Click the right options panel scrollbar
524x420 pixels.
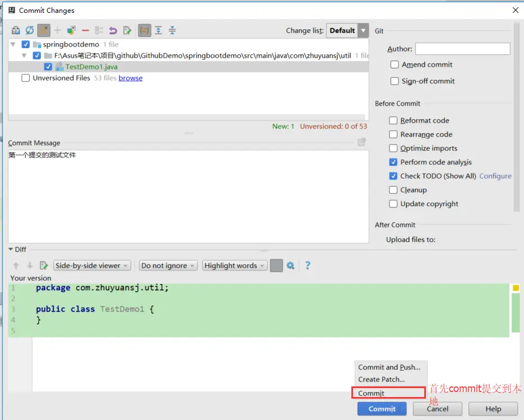pyautogui.click(x=517, y=117)
